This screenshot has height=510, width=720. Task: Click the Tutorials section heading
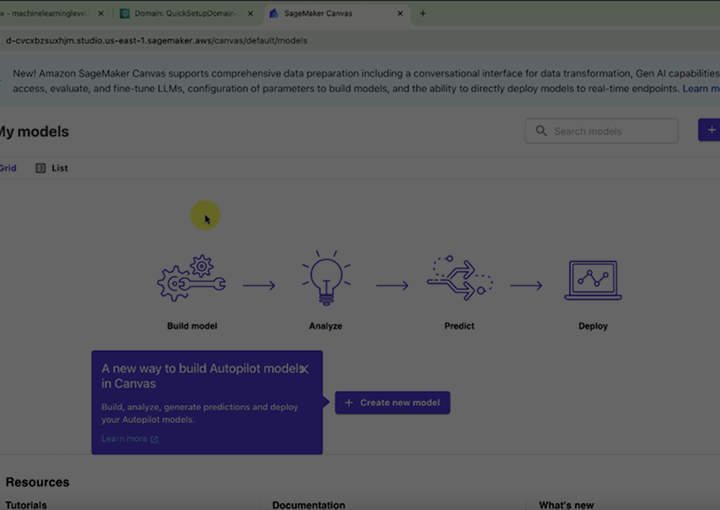pyautogui.click(x=26, y=505)
